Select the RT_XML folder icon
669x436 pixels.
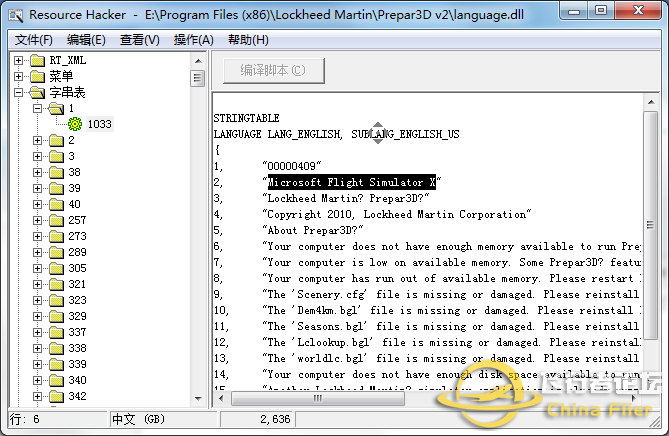38,61
